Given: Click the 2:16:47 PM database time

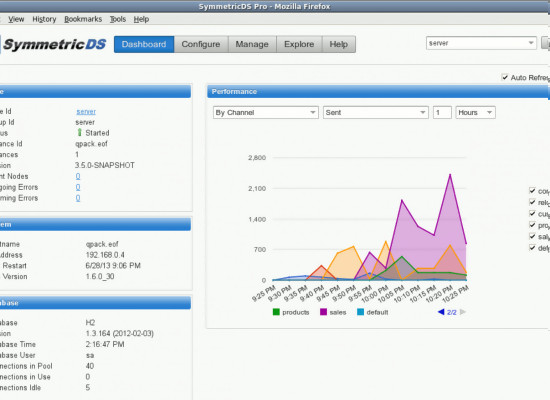Looking at the screenshot, I should [105, 345].
